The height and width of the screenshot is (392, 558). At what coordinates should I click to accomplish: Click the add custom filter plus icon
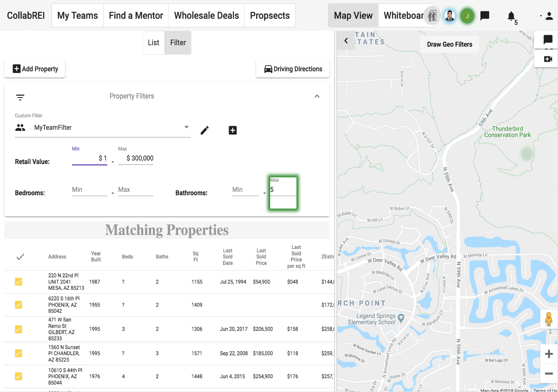[233, 130]
